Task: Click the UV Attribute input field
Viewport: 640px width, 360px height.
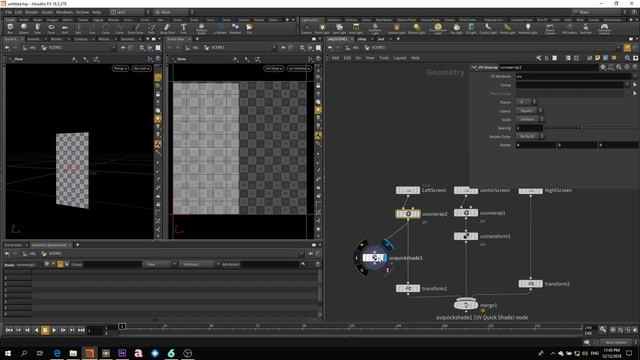Action: click(573, 76)
